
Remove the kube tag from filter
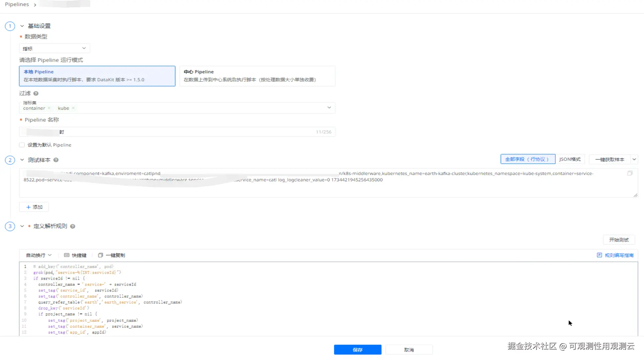(73, 108)
